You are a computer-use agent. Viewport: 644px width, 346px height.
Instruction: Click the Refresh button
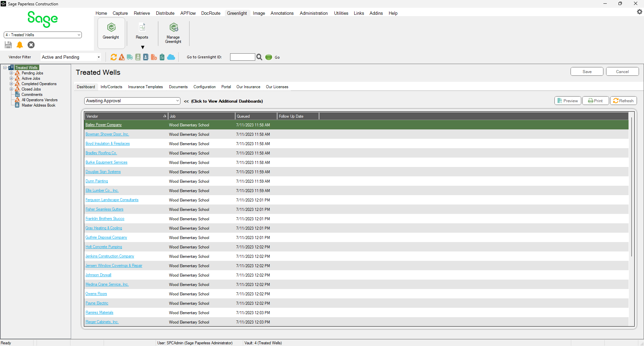[x=623, y=101]
